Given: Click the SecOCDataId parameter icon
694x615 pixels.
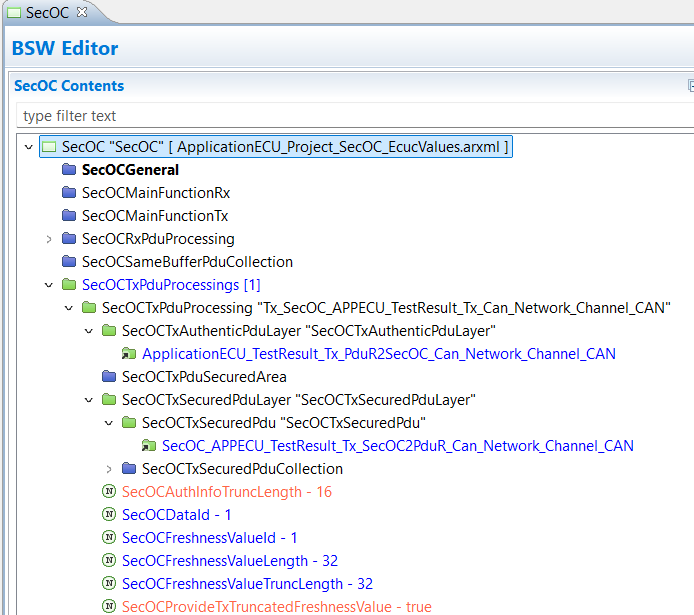Looking at the screenshot, I should [109, 515].
